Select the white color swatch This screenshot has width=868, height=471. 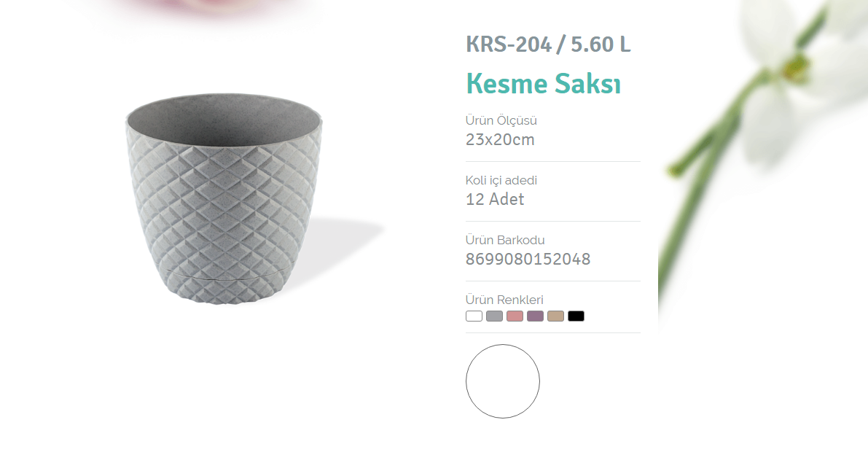click(474, 316)
